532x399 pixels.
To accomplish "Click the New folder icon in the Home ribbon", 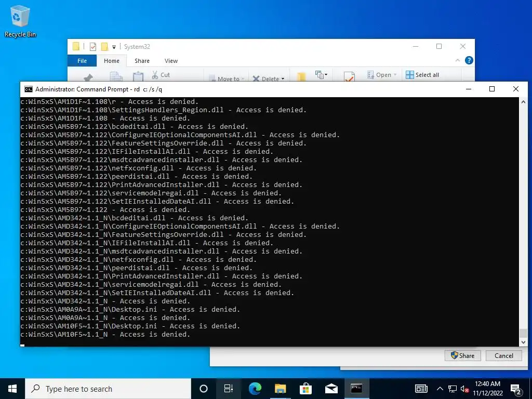I will coord(301,77).
